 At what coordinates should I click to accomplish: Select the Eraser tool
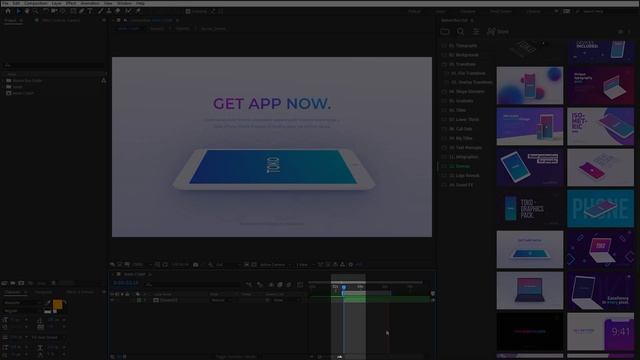click(x=118, y=11)
